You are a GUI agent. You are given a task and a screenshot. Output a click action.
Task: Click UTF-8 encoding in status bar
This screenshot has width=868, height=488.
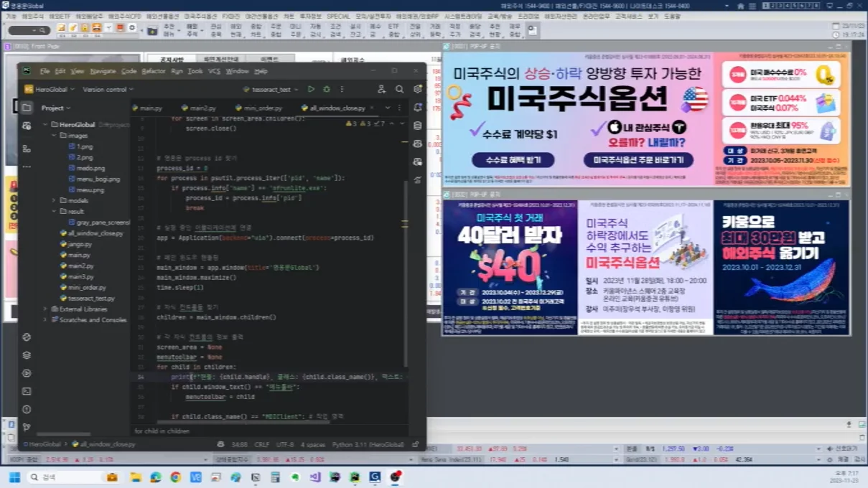[x=284, y=444]
